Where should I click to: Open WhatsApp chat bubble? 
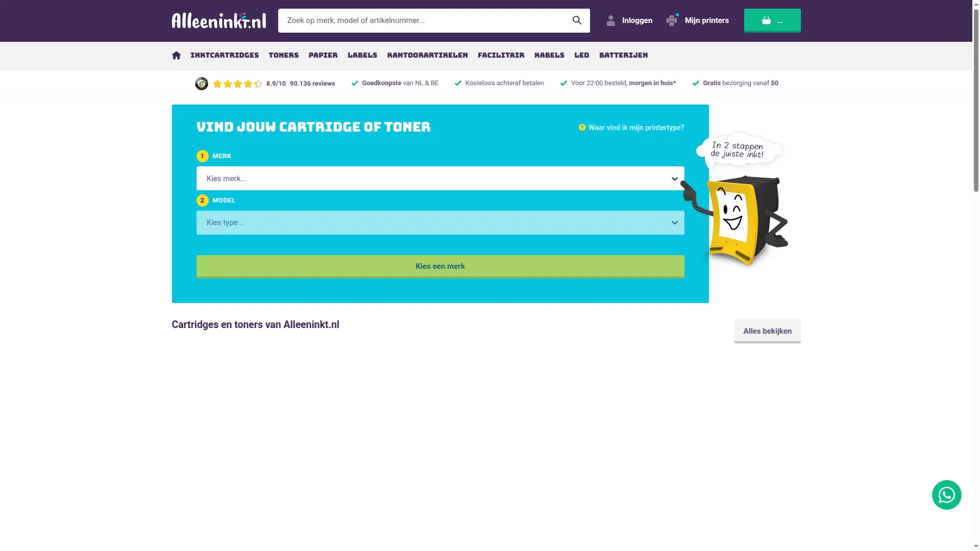(x=947, y=495)
